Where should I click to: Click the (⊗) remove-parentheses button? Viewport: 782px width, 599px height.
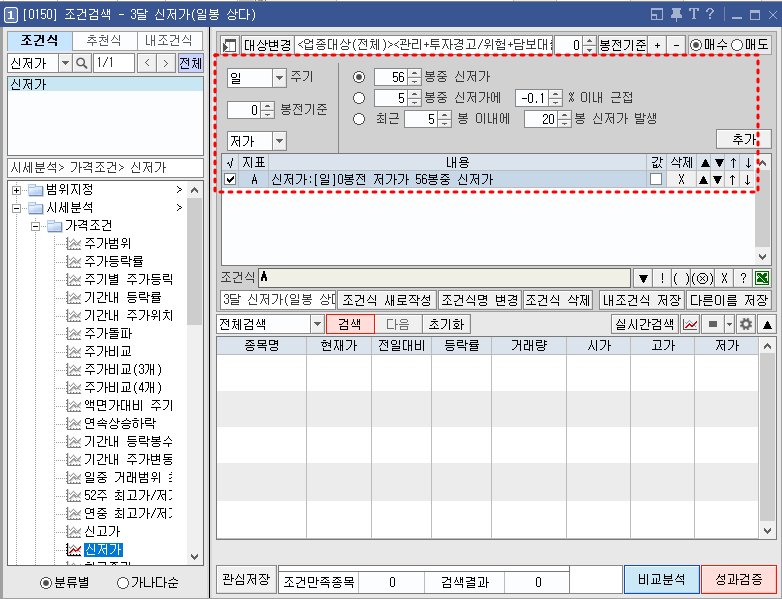(x=703, y=278)
